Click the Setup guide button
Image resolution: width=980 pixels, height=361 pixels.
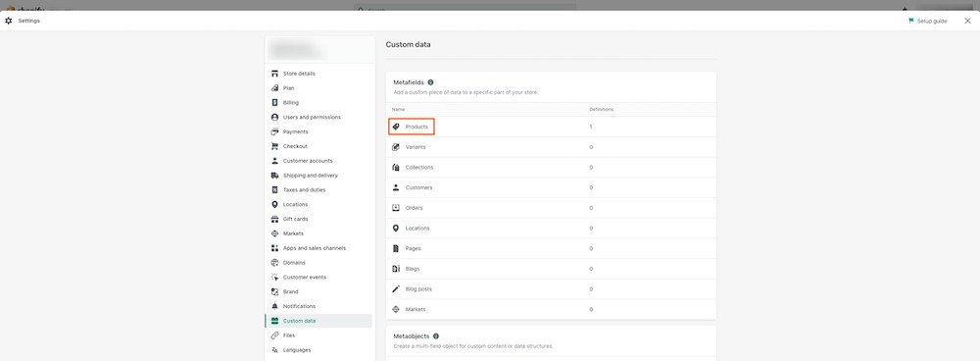(x=927, y=21)
